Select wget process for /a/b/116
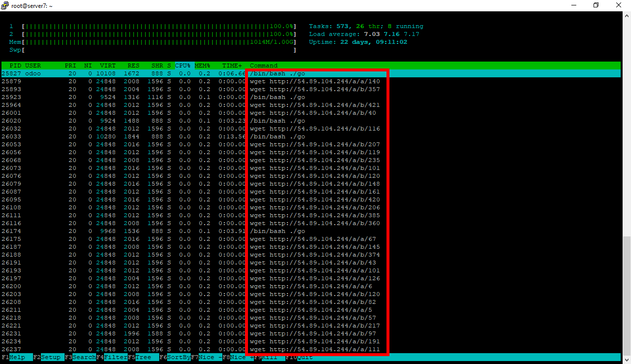Viewport: 631px width, 364px height. coord(311,129)
